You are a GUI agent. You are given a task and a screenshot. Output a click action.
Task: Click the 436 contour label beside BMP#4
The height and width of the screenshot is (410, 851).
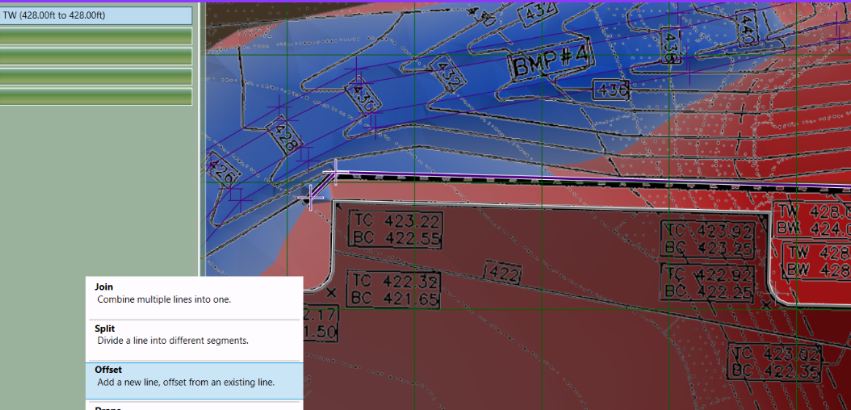[x=612, y=90]
